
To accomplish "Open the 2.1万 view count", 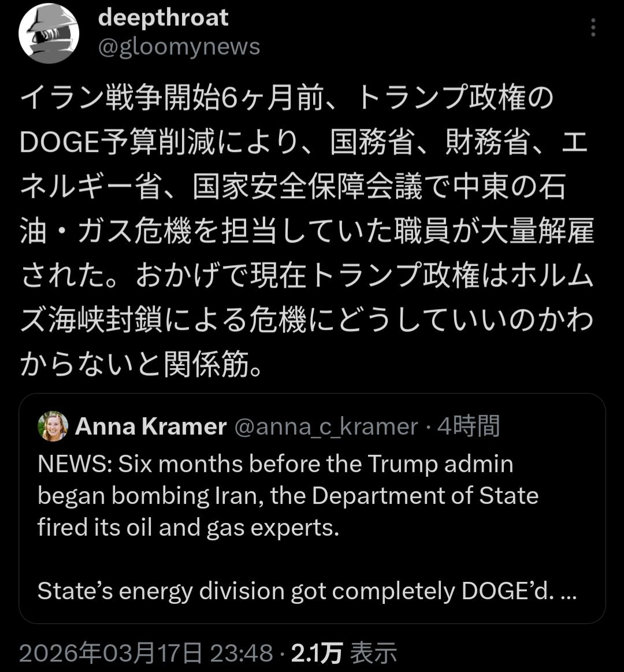I will (317, 654).
